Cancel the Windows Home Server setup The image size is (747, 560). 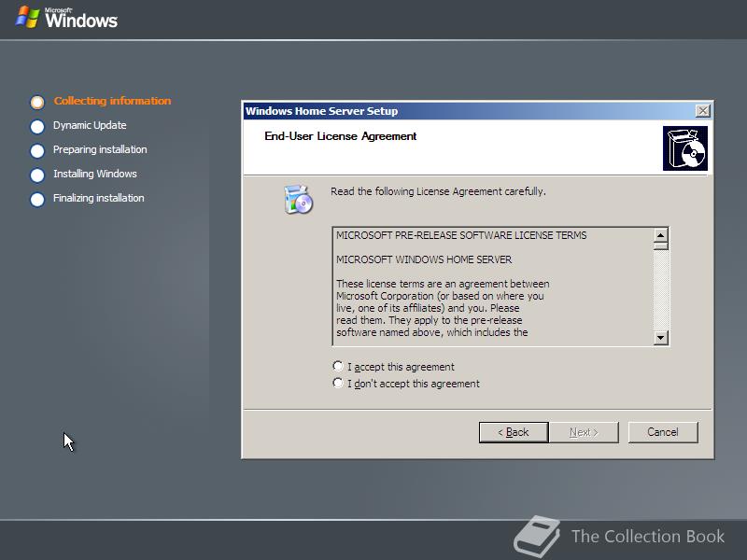[663, 432]
